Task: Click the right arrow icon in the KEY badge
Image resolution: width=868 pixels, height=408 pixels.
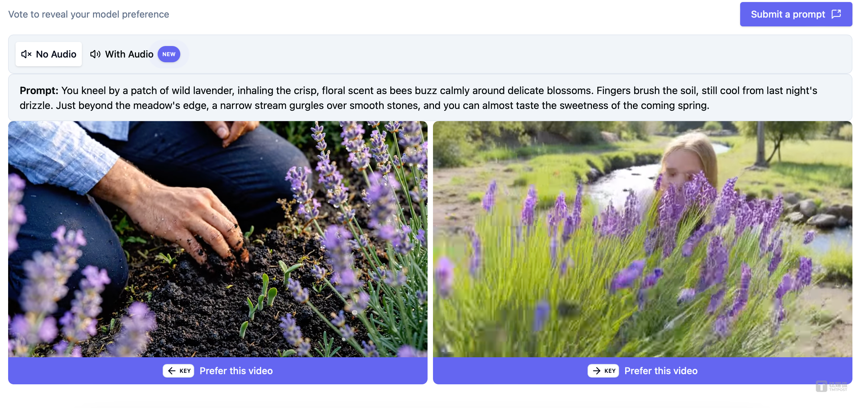Action: [597, 371]
